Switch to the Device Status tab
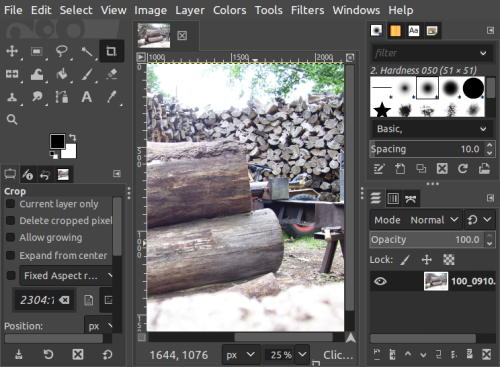 28,174
